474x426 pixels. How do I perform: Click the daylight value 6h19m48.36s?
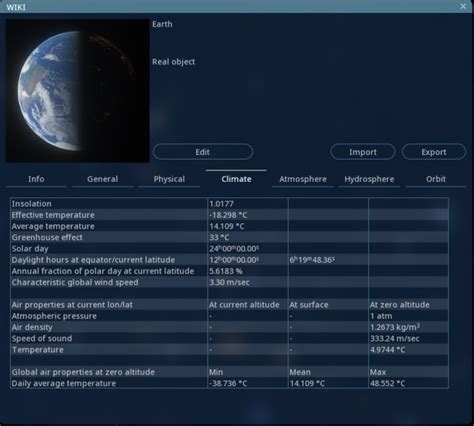[x=312, y=260]
